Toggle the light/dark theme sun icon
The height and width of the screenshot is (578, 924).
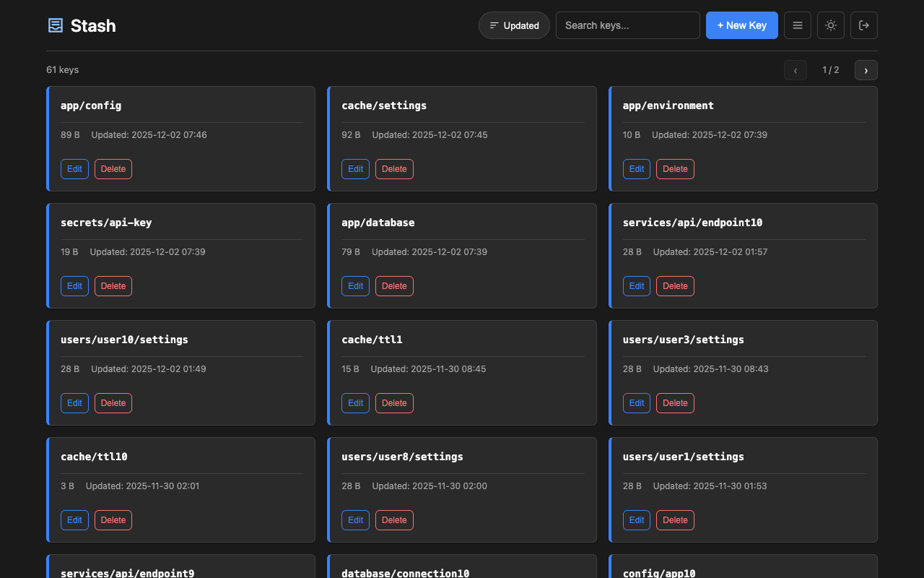831,25
